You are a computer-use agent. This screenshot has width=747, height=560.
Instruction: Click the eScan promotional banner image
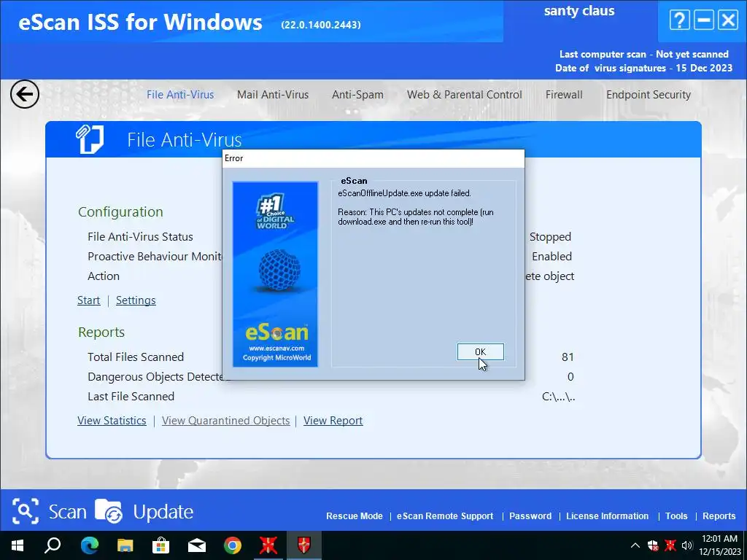tap(275, 274)
